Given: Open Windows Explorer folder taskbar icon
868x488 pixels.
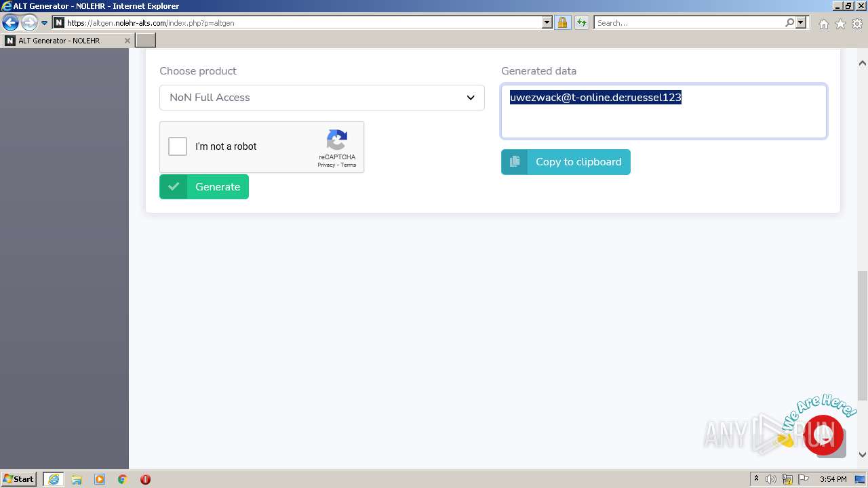Looking at the screenshot, I should (77, 479).
